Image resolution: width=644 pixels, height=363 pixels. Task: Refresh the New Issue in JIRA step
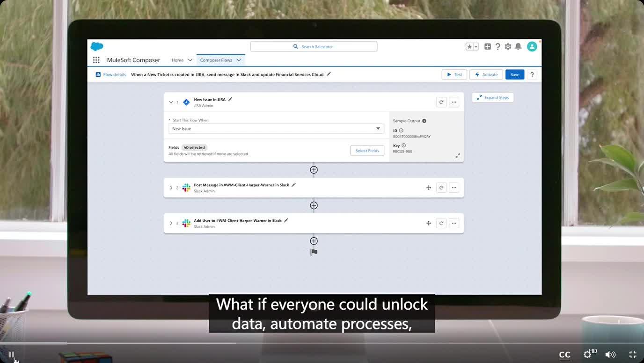pyautogui.click(x=441, y=102)
